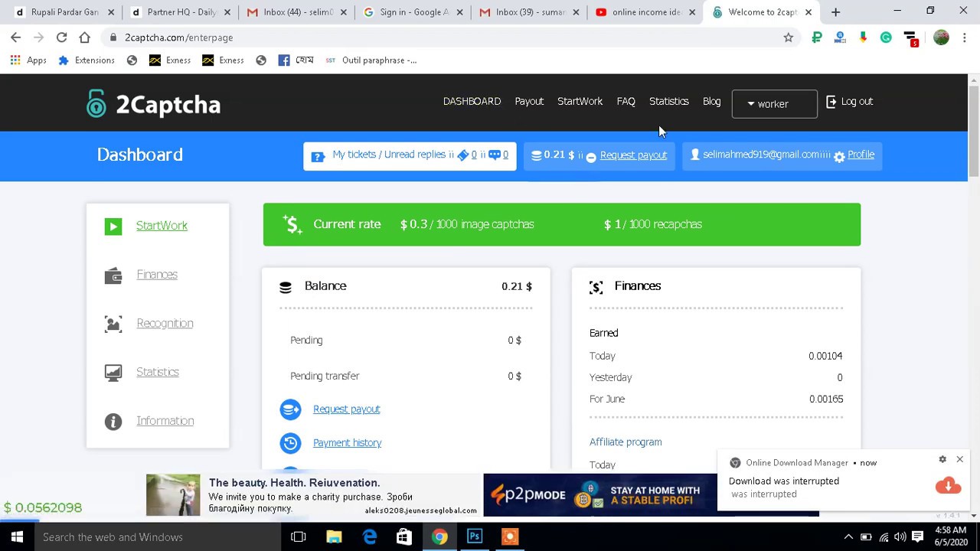Open the Affiliate program link
The image size is (980, 551).
coord(626,442)
